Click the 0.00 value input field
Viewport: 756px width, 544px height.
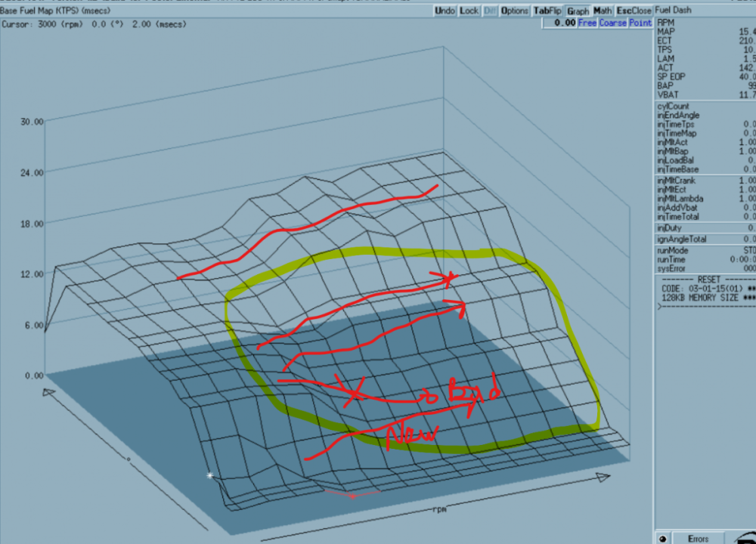[559, 23]
